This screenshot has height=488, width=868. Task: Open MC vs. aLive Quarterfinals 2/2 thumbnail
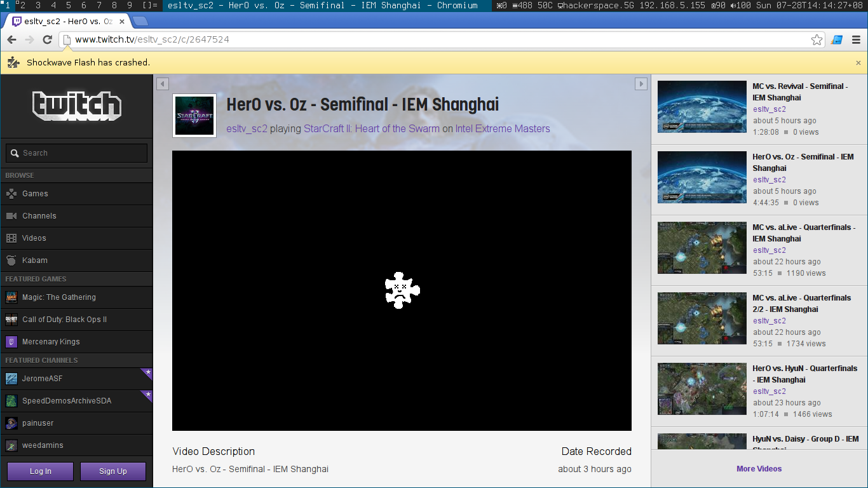702,318
